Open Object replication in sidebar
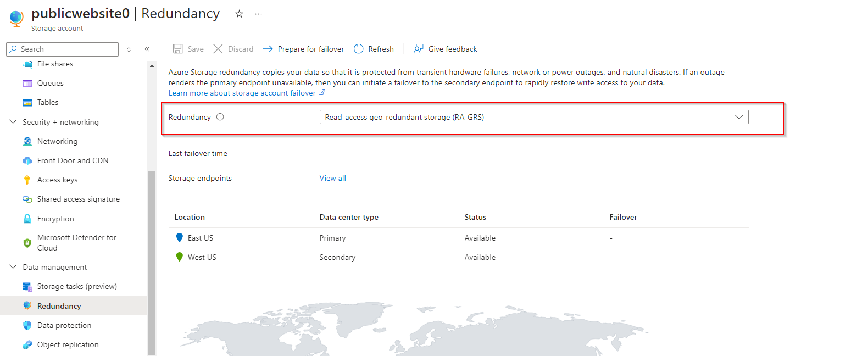 [x=68, y=344]
